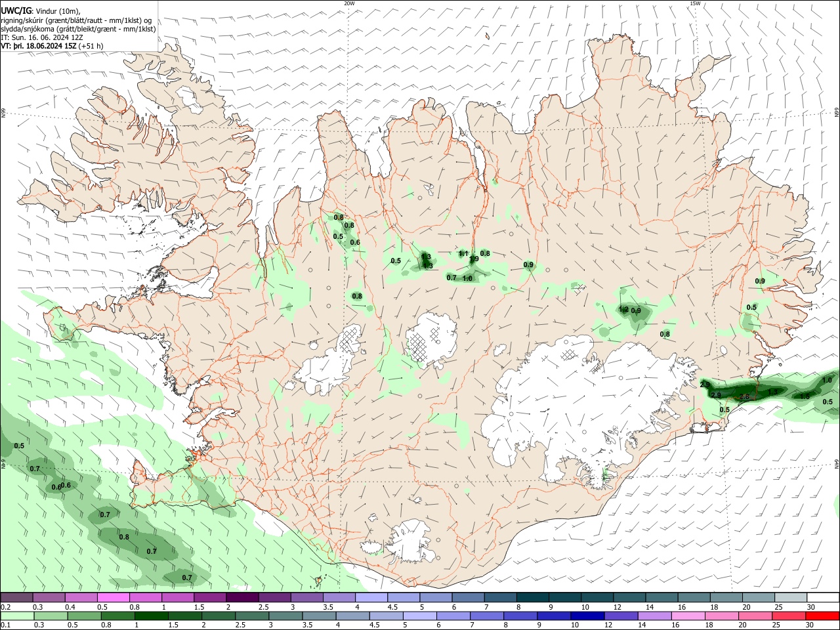Click the 15W longitude label
The height and width of the screenshot is (630, 840).
(x=695, y=3)
